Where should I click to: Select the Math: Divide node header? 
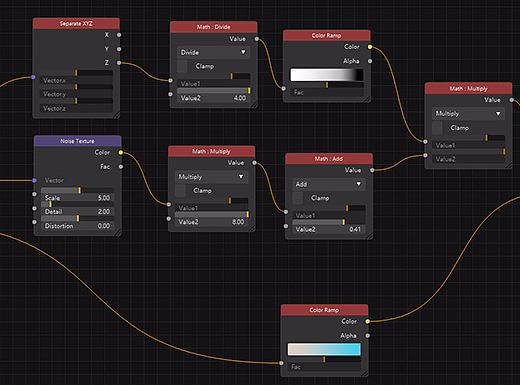point(214,27)
